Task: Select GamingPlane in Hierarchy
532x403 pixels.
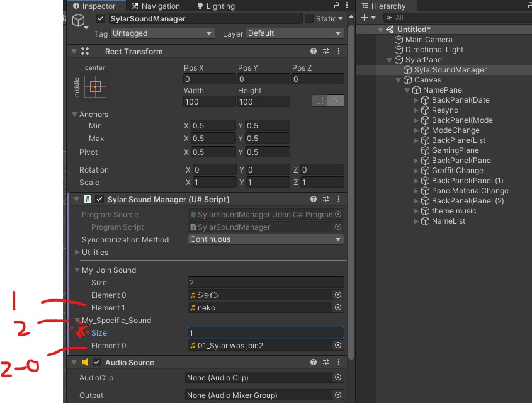Action: click(455, 150)
